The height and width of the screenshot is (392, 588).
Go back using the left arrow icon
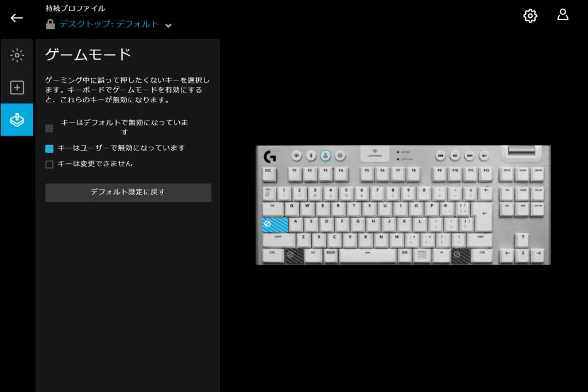click(x=17, y=18)
